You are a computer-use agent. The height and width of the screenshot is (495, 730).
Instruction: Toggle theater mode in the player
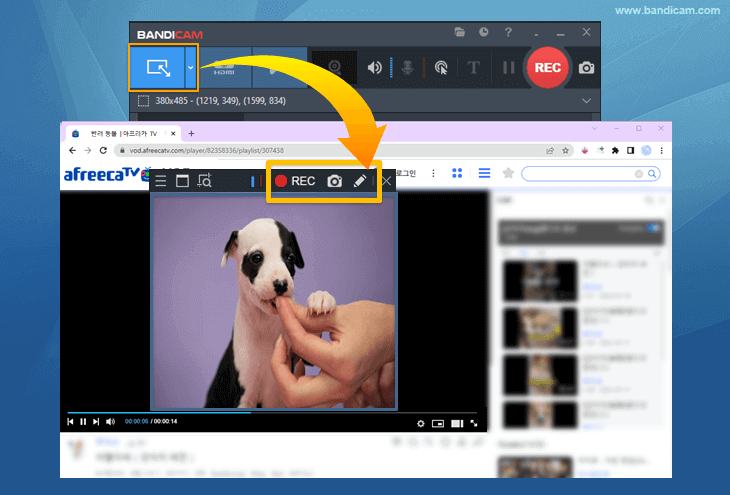457,423
